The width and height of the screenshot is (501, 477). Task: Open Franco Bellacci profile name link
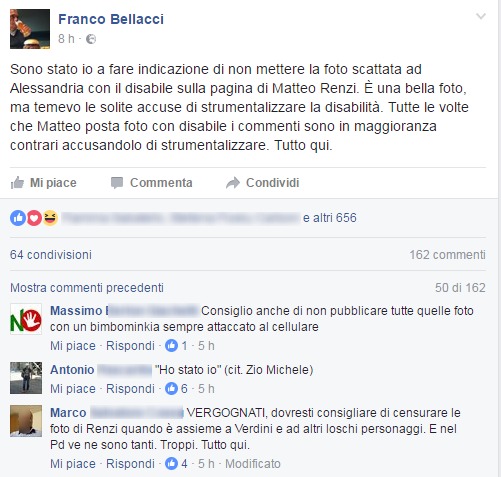(111, 19)
